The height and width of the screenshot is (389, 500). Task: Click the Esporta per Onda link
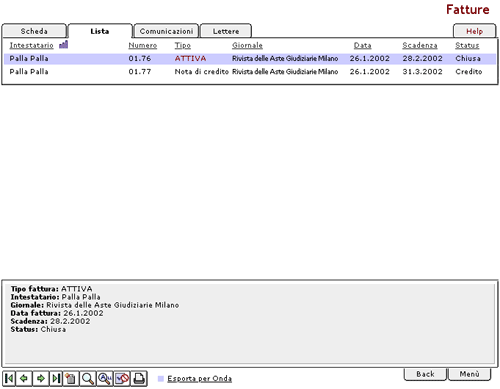click(199, 378)
